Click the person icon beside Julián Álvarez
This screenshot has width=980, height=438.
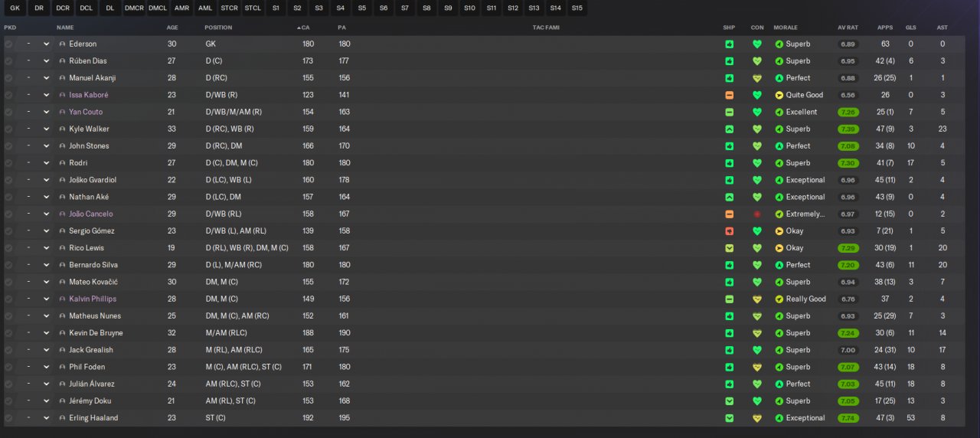click(62, 384)
